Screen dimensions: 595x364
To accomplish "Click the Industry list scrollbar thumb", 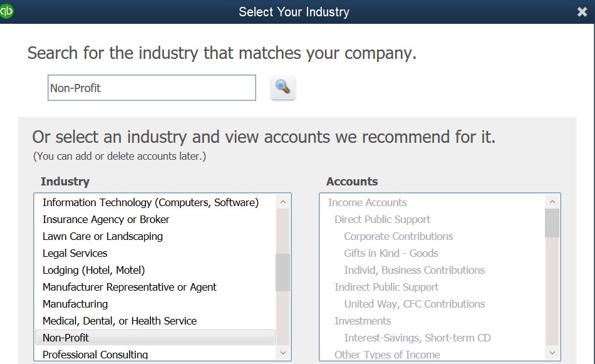I will click(283, 273).
